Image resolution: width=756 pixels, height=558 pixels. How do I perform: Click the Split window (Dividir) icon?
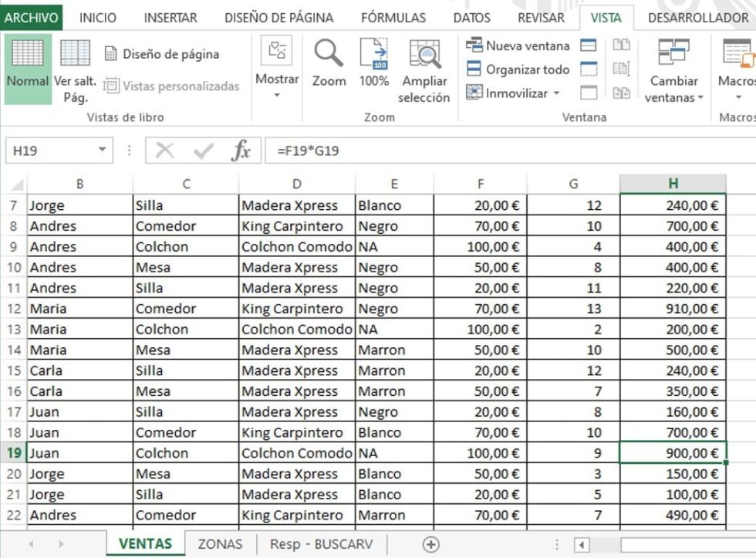(589, 46)
